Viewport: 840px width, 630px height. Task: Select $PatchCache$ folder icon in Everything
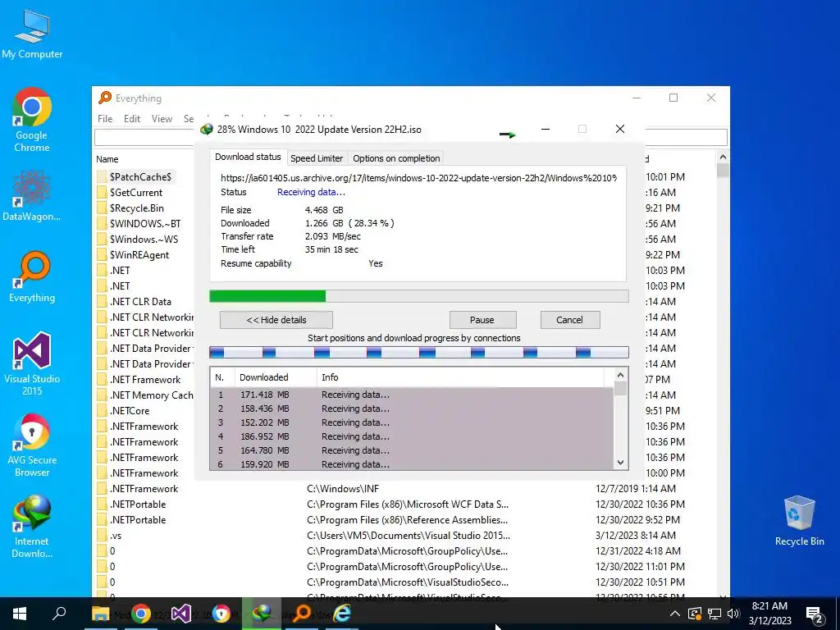[103, 177]
